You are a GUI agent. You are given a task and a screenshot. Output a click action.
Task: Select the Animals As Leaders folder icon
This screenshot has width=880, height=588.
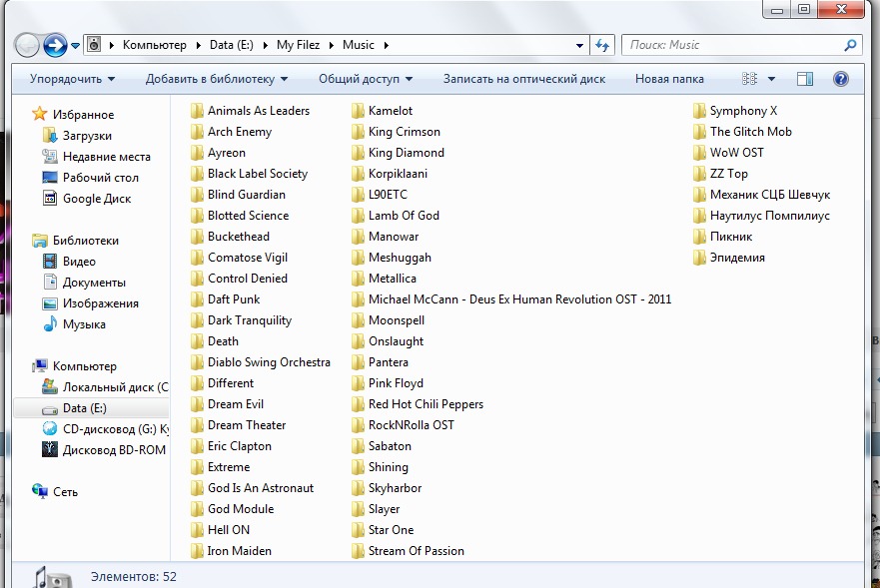click(197, 111)
